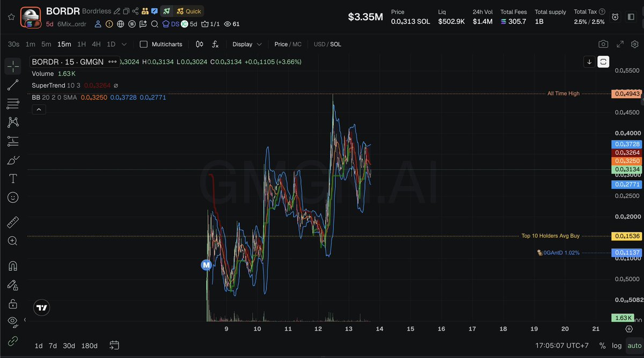Open indicators via the fx icon
Viewport: 644px width, 358px height.
215,44
